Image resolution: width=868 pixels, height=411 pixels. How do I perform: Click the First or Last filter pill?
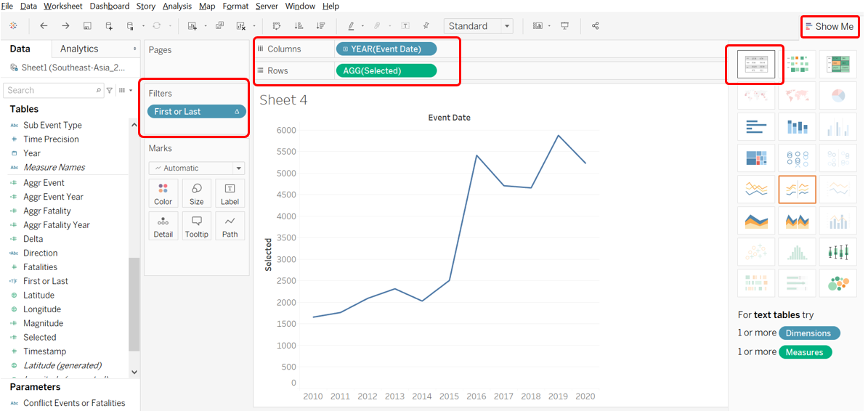tap(196, 112)
